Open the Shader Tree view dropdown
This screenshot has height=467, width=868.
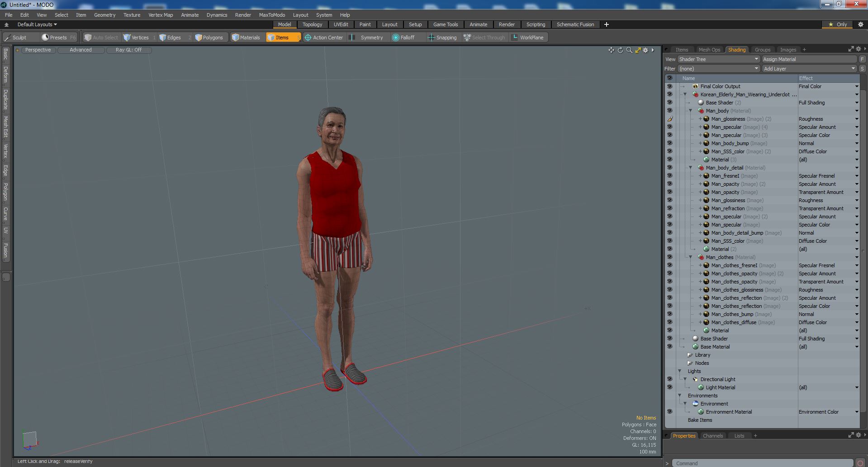coord(718,59)
